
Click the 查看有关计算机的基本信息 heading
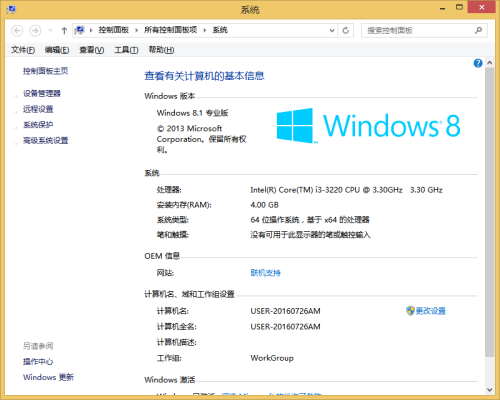click(x=204, y=76)
